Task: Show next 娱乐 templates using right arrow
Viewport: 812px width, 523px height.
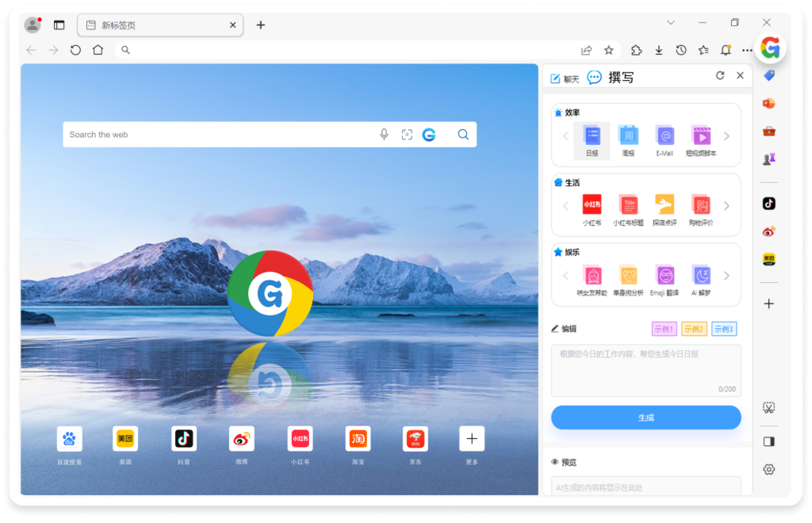Action: point(726,276)
